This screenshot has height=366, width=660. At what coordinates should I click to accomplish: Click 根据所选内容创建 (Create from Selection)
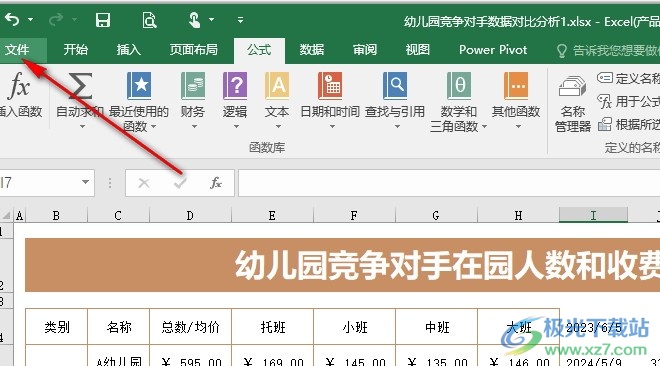(628, 124)
